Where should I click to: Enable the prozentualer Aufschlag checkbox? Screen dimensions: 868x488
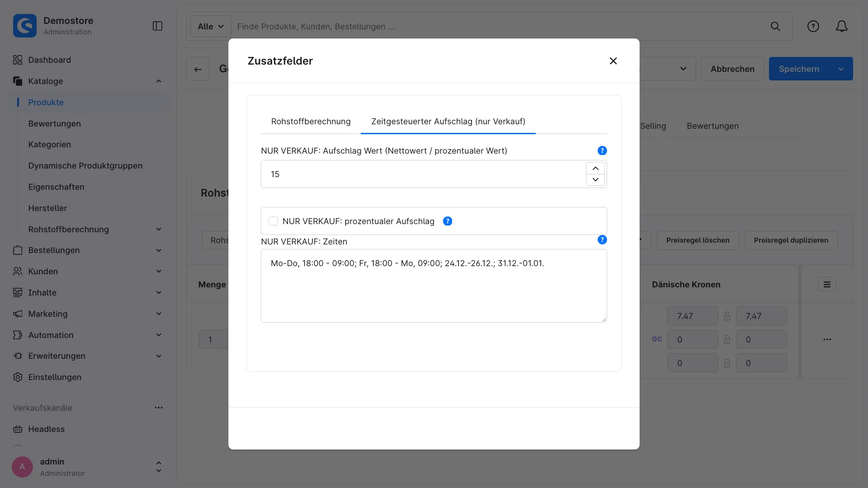point(273,221)
